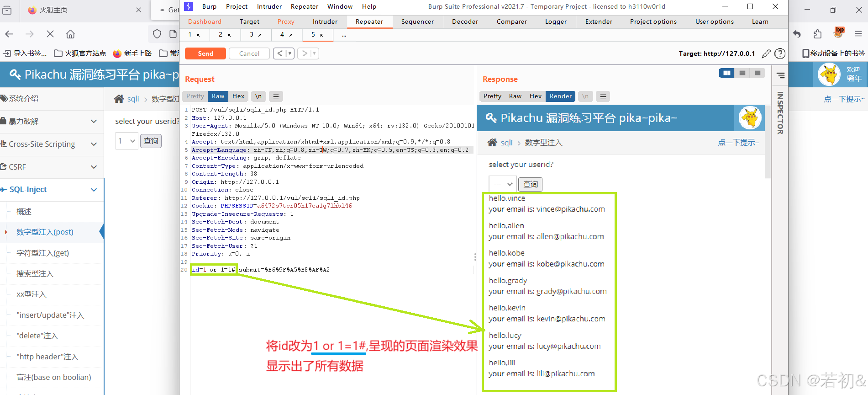Close Repeater tab 5 with its x
This screenshot has width=868, height=395.
(321, 35)
